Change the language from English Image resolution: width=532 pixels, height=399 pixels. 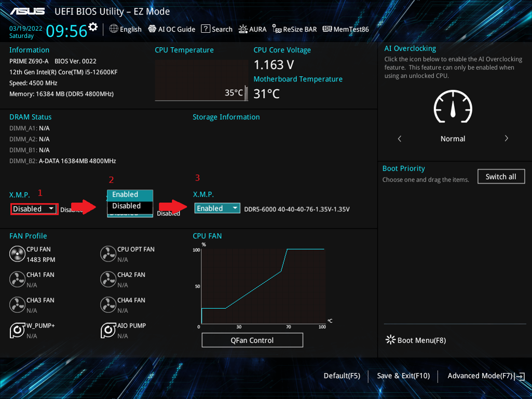(x=125, y=29)
